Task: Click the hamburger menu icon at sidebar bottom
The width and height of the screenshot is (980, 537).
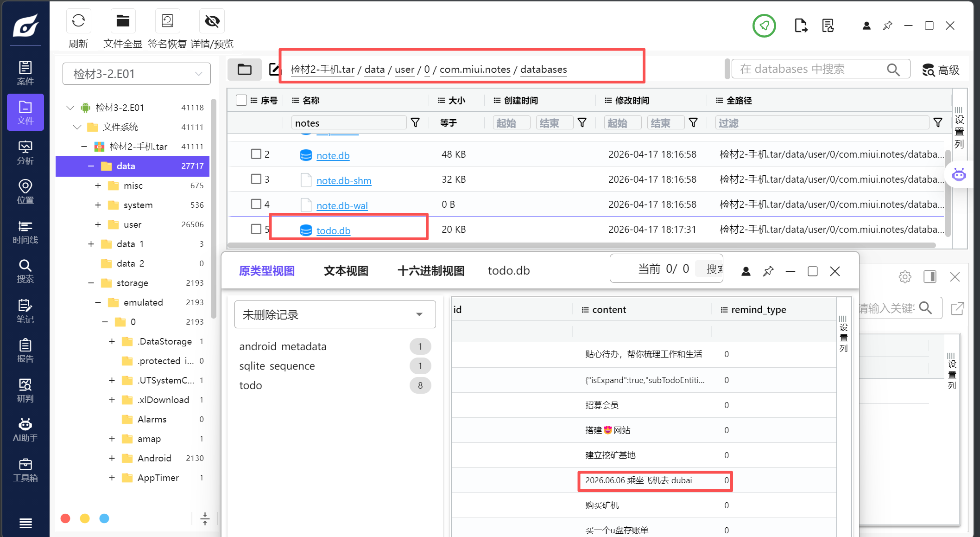Action: (25, 523)
